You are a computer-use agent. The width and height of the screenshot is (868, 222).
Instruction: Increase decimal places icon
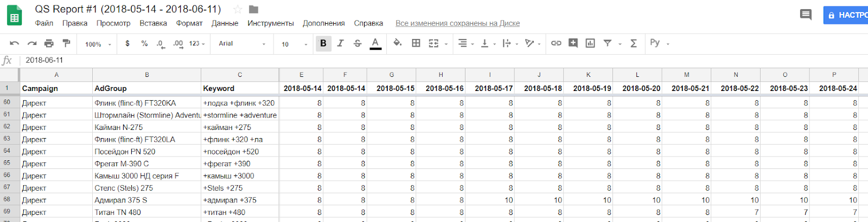click(178, 44)
